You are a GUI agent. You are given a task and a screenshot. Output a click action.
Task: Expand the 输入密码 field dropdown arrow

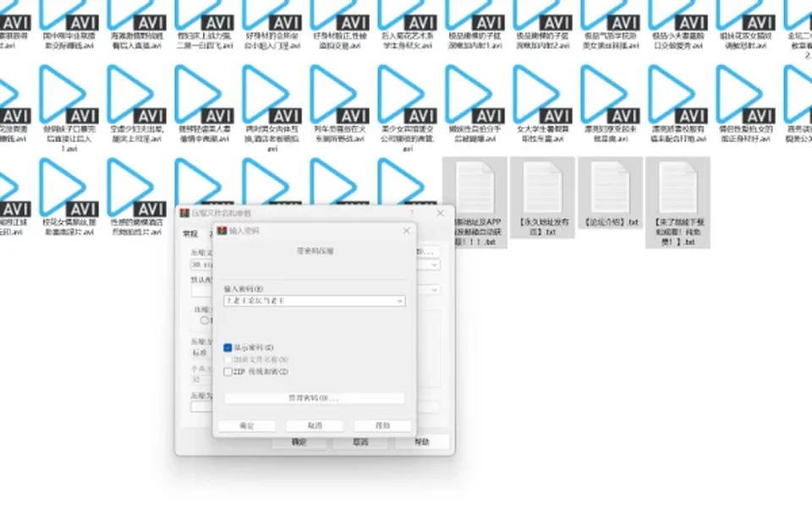tap(400, 301)
